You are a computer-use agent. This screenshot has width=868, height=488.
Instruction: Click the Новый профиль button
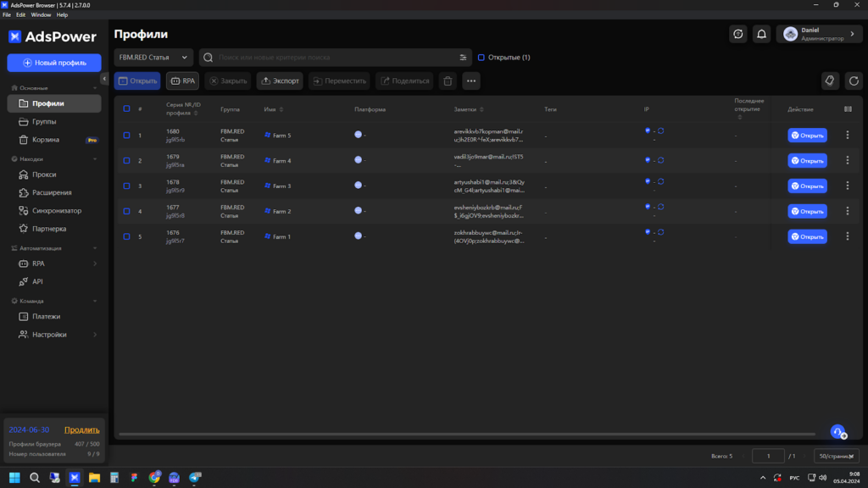coord(54,63)
